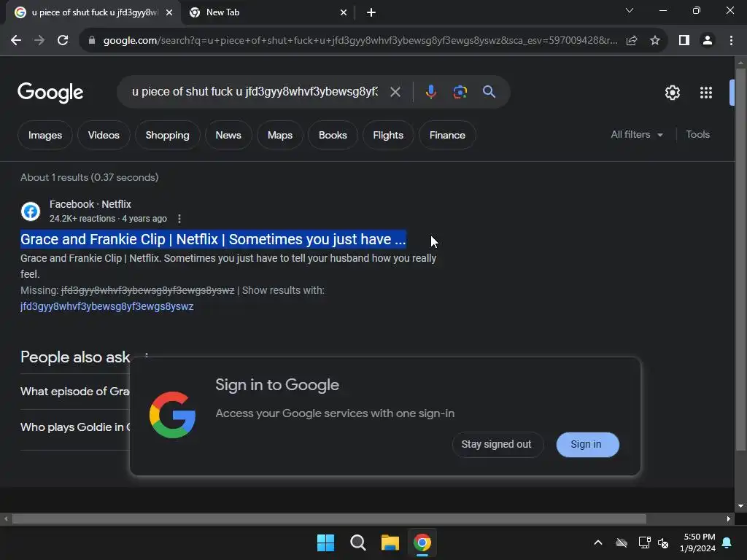Start a voice search with microphone
747x560 pixels.
pyautogui.click(x=430, y=92)
